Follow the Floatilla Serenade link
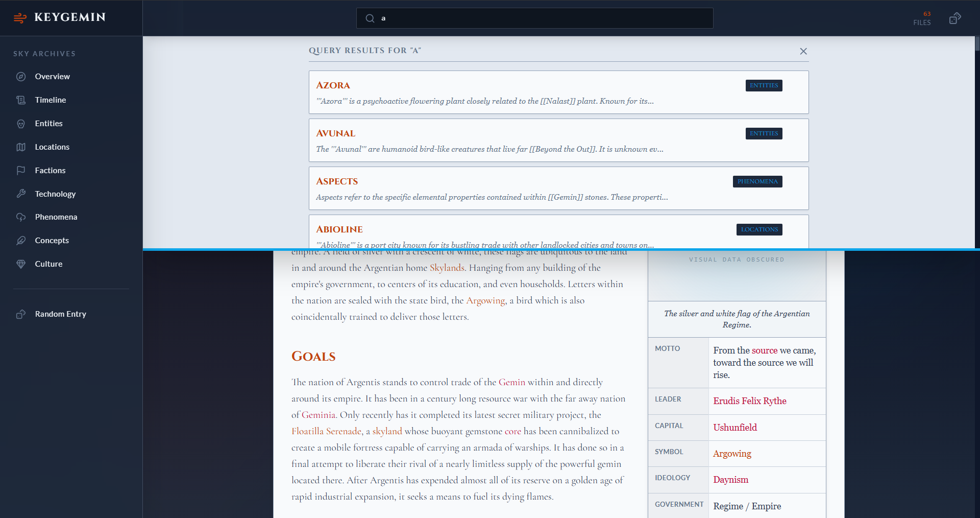This screenshot has height=518, width=980. pos(326,431)
